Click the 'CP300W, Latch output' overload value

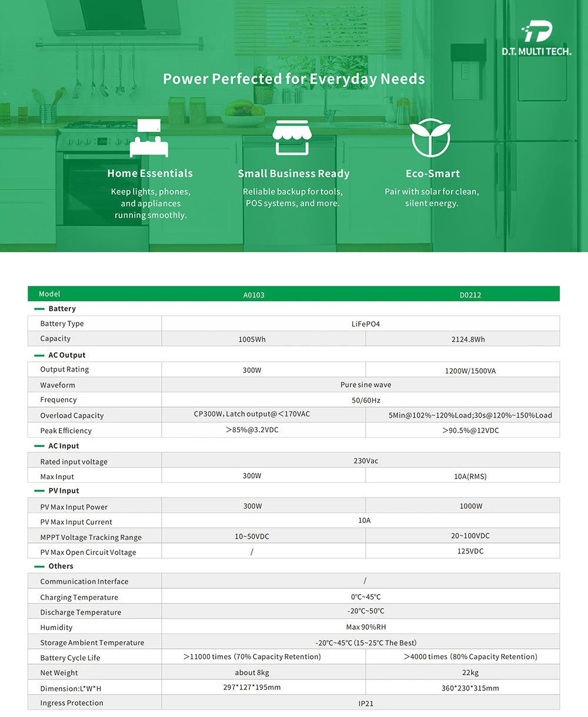[252, 414]
